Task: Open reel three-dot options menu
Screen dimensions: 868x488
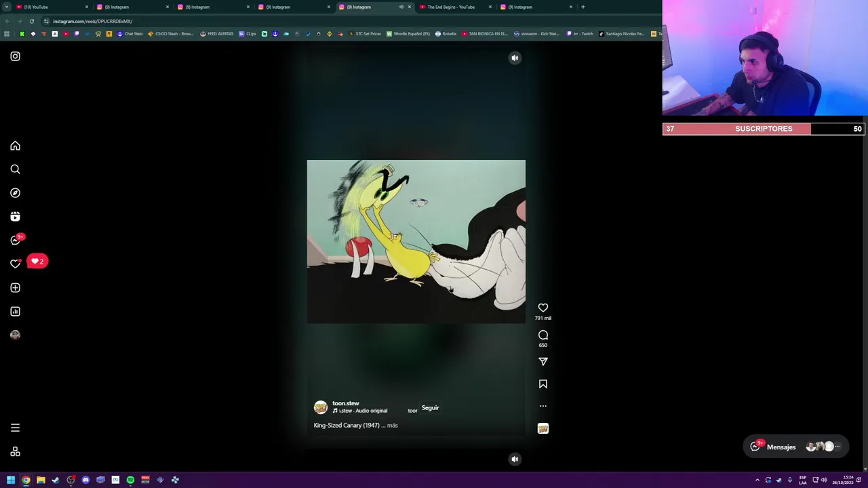Action: click(543, 406)
